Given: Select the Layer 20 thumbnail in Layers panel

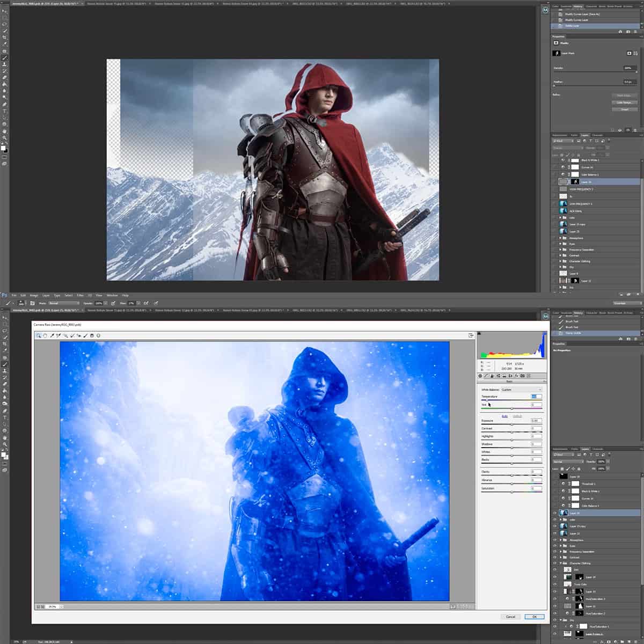Looking at the screenshot, I should tap(575, 181).
